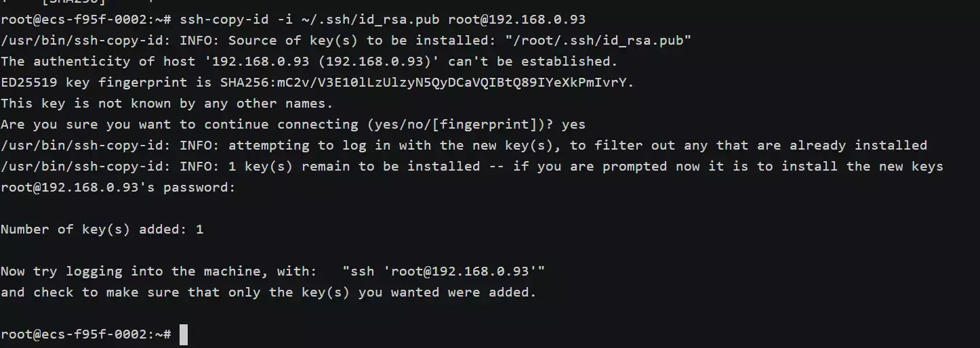The width and height of the screenshot is (980, 348).
Task: Click the '1 key(s) remain to be installed' line
Action: tap(472, 167)
